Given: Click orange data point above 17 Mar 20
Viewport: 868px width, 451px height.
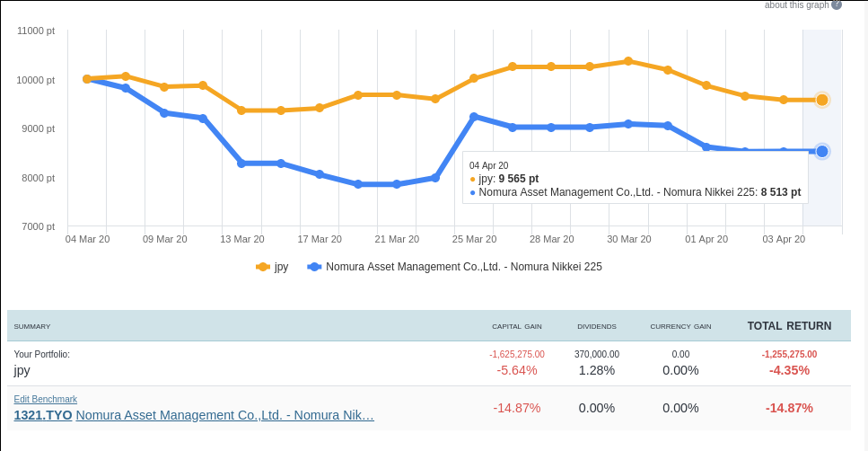Looking at the screenshot, I should pos(320,108).
